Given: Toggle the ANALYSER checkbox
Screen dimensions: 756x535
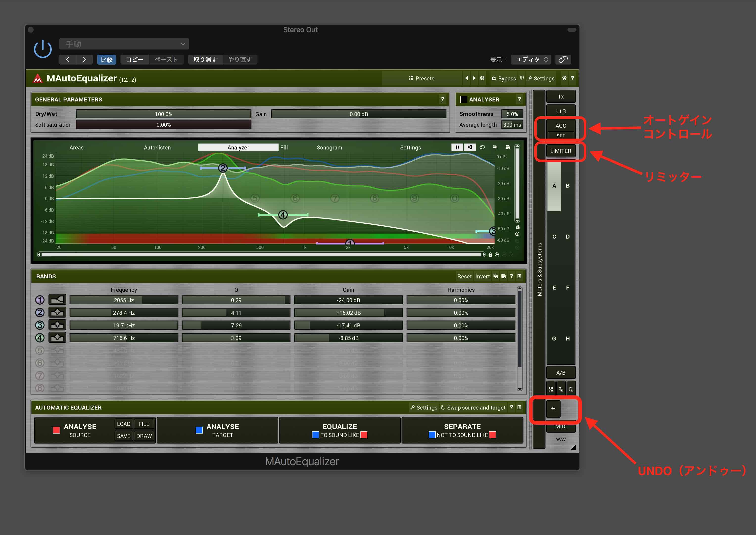Looking at the screenshot, I should pyautogui.click(x=464, y=99).
